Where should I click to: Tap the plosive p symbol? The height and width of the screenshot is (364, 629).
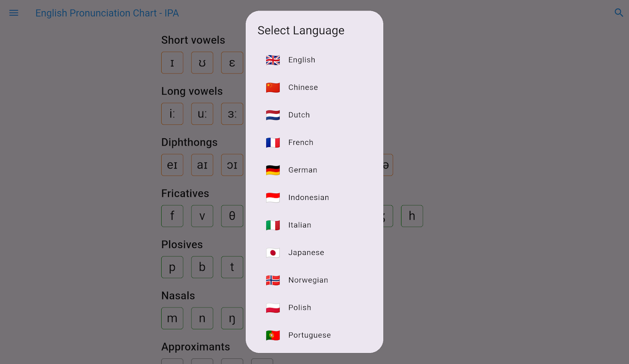(172, 267)
